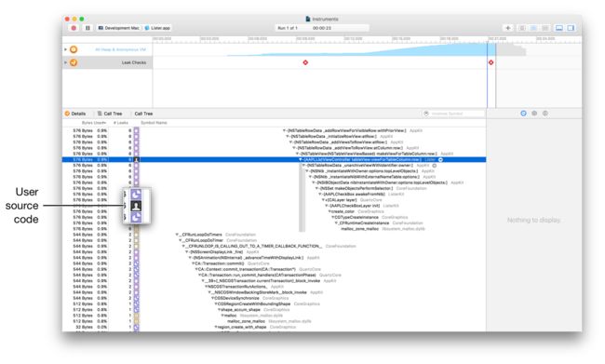
Task: Collapse the AAPLCheckBox awakeFromNib node
Action: click(x=320, y=195)
